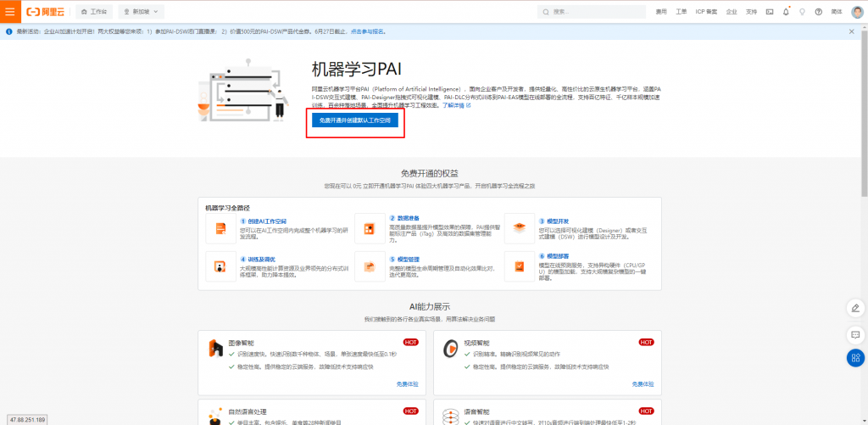Click the 创建AI工作空间 step icon
This screenshot has width=868, height=425.
(x=220, y=228)
